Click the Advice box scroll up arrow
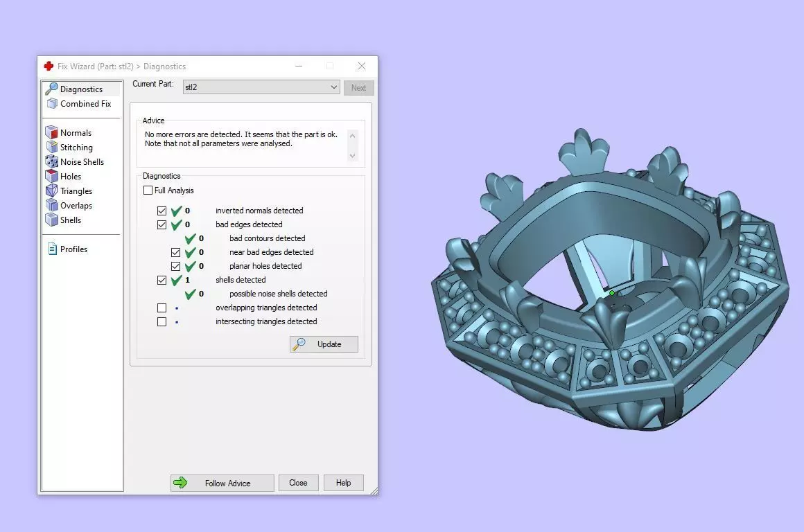The width and height of the screenshot is (804, 532). pos(352,136)
